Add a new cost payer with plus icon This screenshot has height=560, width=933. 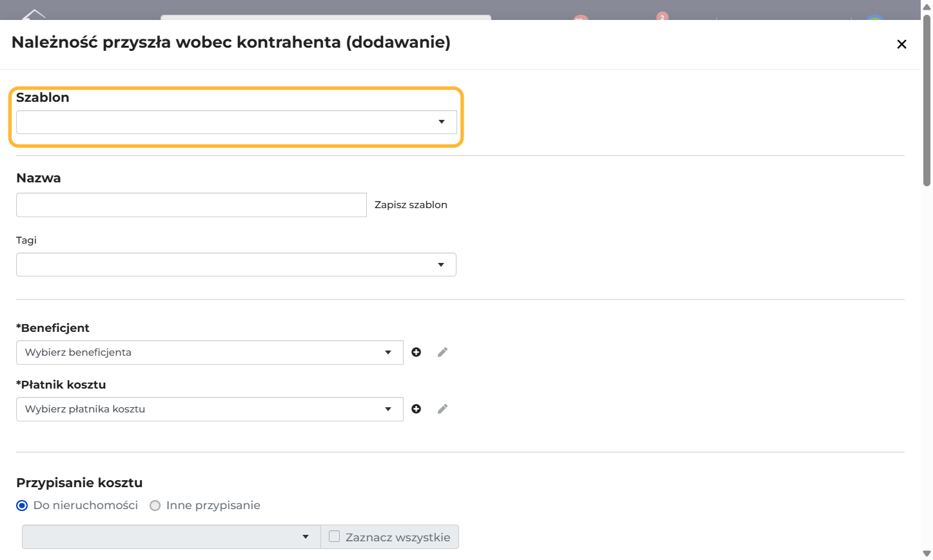417,409
